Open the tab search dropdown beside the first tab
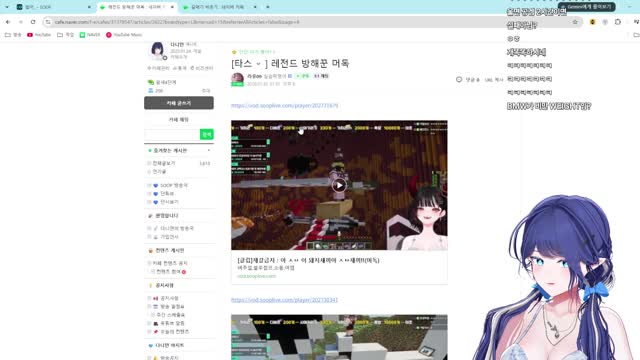 [x=7, y=7]
